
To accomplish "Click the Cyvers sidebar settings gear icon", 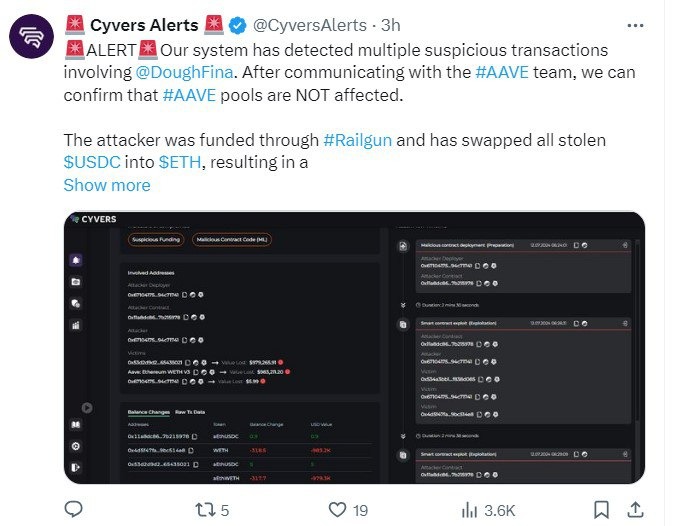I will [76, 445].
